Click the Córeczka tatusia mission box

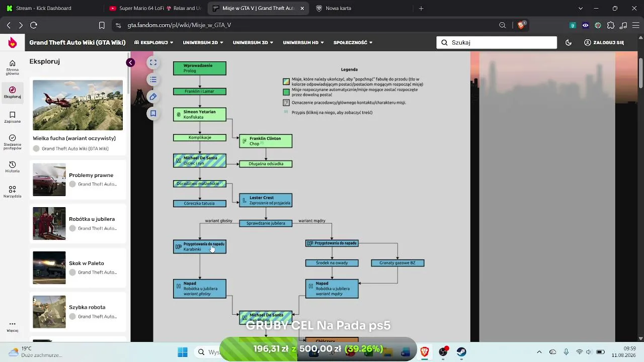[x=200, y=204]
